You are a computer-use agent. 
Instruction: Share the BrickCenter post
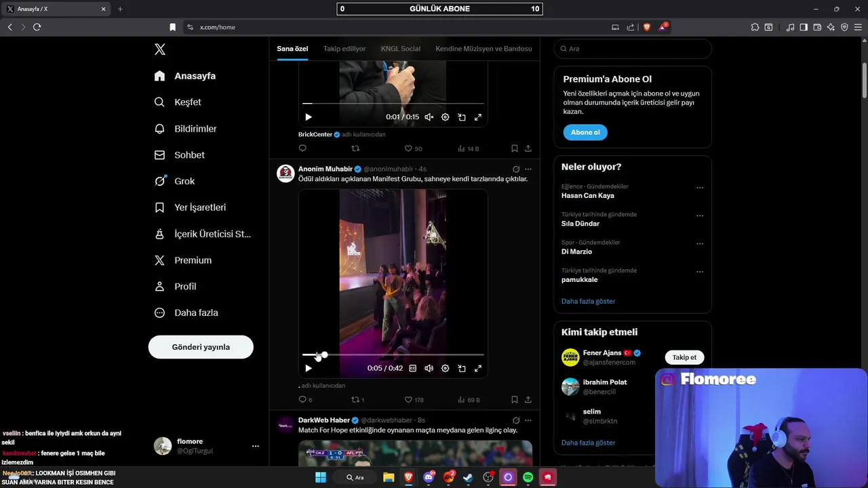[528, 148]
